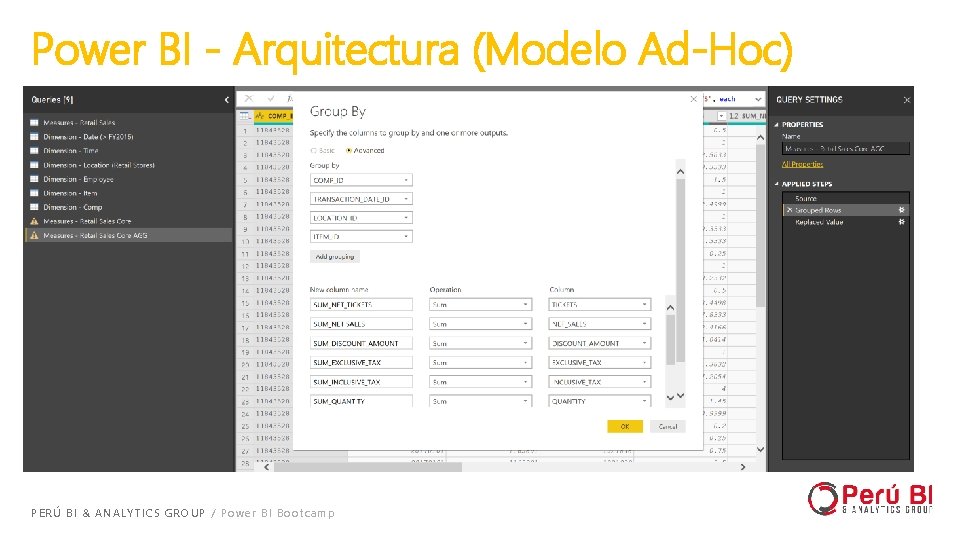Edit the SUM_INCLUSIVE_TAX column name field
This screenshot has height=540, width=960.
click(x=361, y=381)
